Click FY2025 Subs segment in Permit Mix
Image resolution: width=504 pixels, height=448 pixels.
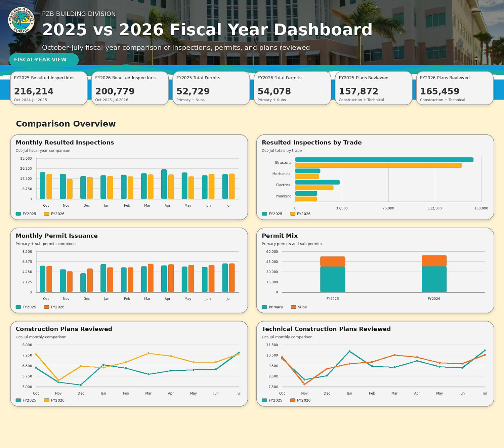[x=333, y=261]
